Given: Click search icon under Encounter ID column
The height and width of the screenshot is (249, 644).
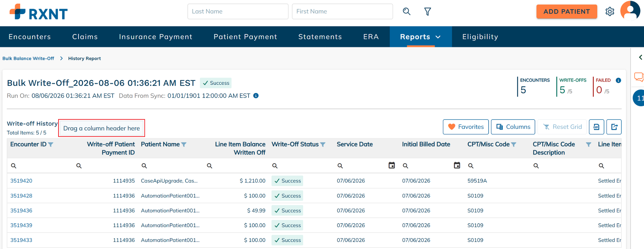Looking at the screenshot, I should (14, 166).
